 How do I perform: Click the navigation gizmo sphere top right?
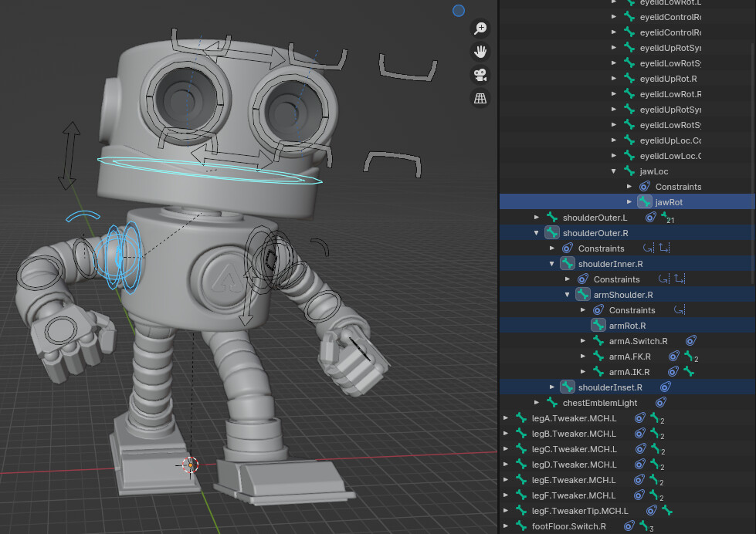459,10
